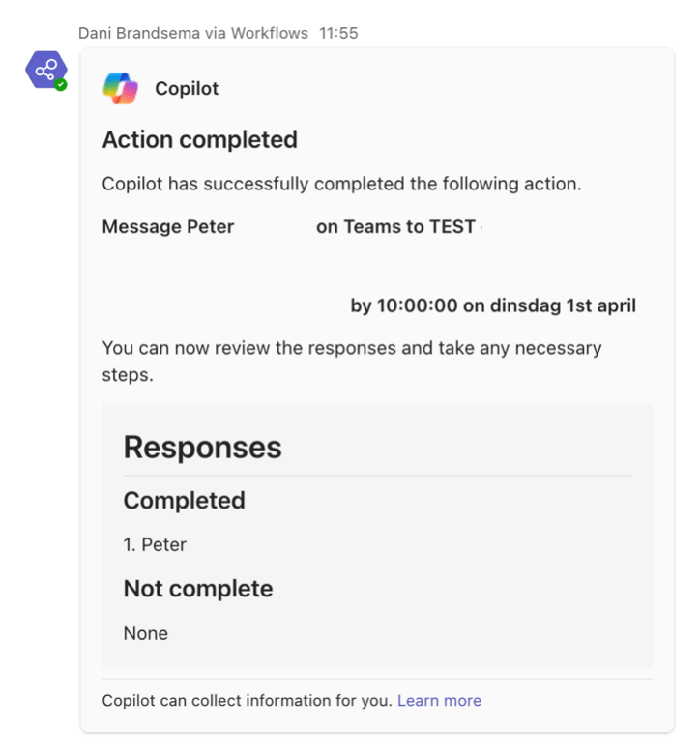The height and width of the screenshot is (756, 700).
Task: Click 'Copilot can collect information for you' footer text
Action: [x=247, y=701]
